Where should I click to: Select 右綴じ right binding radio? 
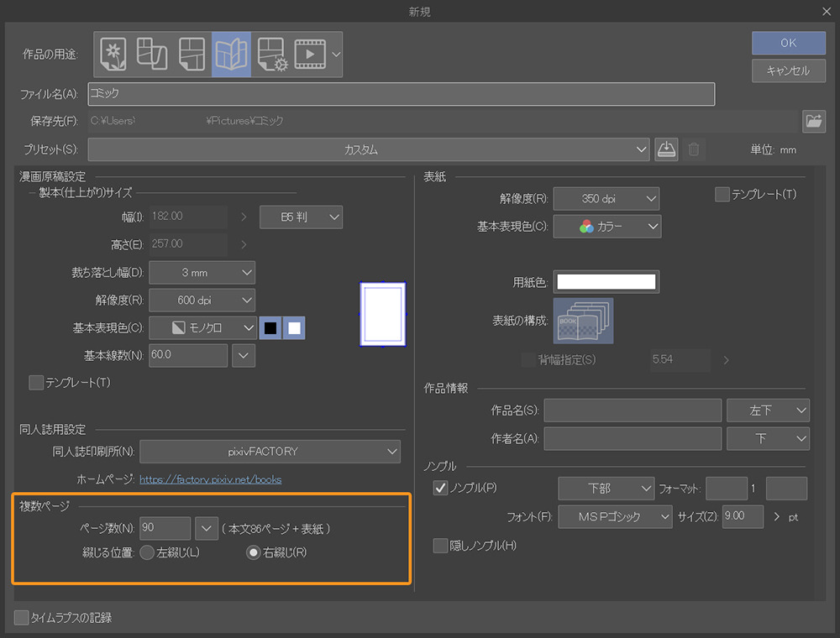[x=253, y=552]
